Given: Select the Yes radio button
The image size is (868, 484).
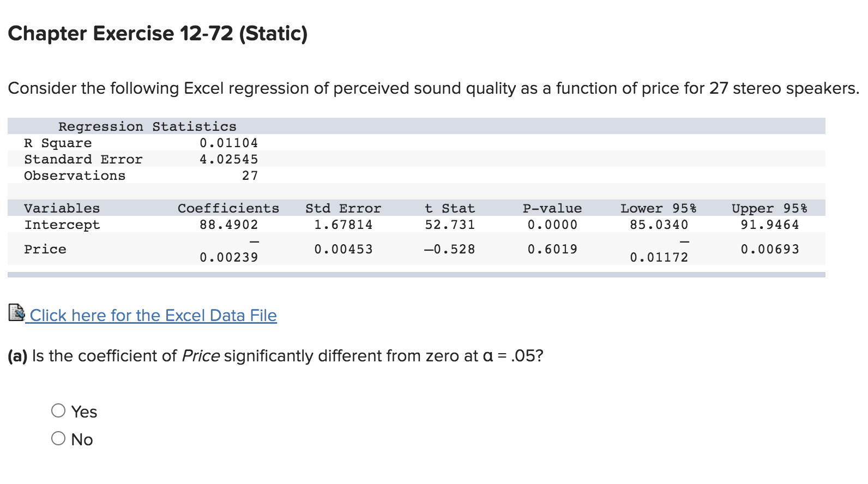Looking at the screenshot, I should coord(58,410).
